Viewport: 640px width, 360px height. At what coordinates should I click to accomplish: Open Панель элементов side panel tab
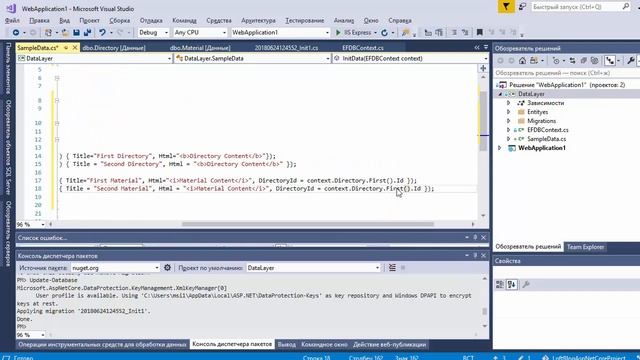click(8, 68)
